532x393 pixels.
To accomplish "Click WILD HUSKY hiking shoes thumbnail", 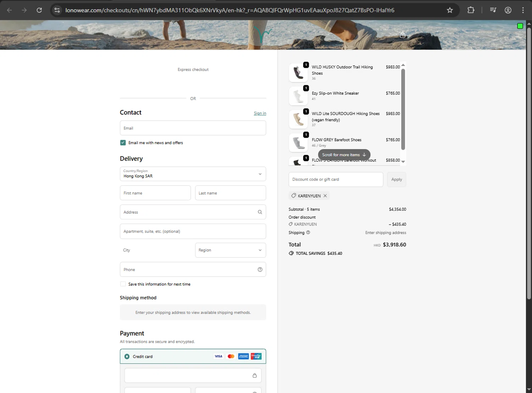I will point(298,73).
